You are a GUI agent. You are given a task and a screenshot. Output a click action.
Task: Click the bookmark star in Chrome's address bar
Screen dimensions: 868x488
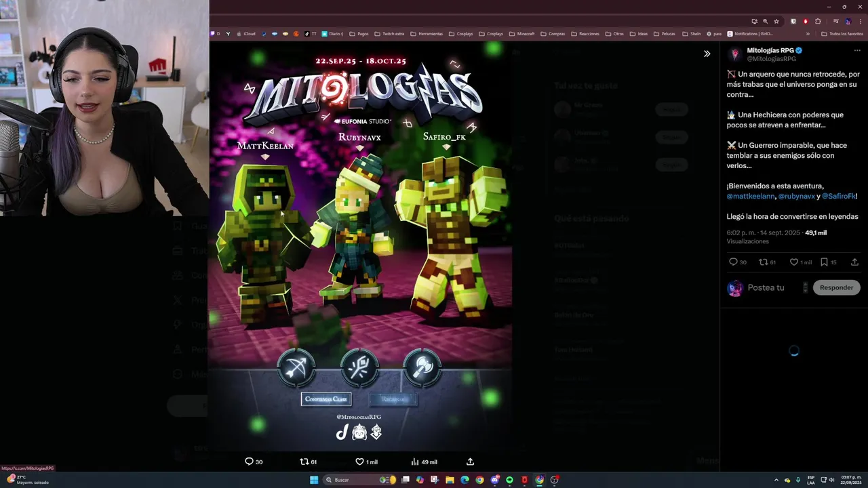coord(776,21)
